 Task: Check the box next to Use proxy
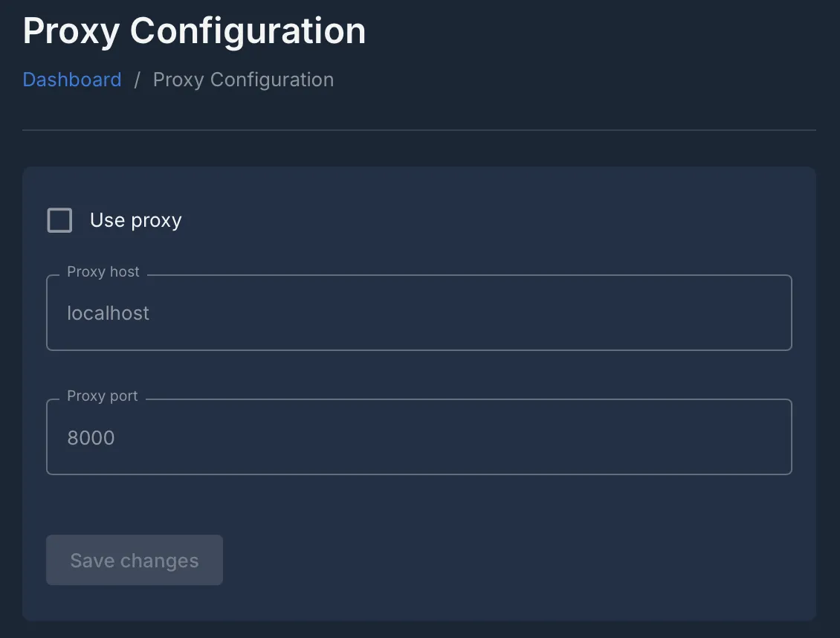(59, 220)
